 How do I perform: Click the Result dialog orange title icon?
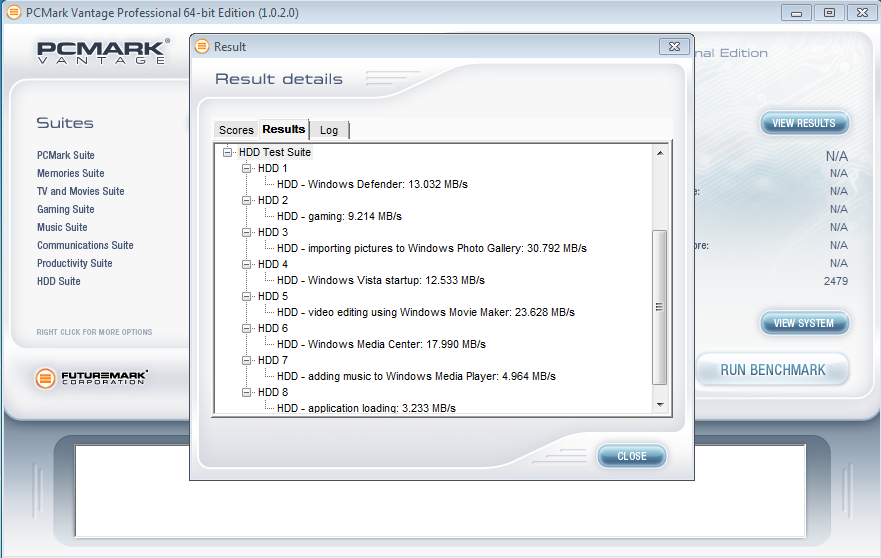pyautogui.click(x=202, y=47)
